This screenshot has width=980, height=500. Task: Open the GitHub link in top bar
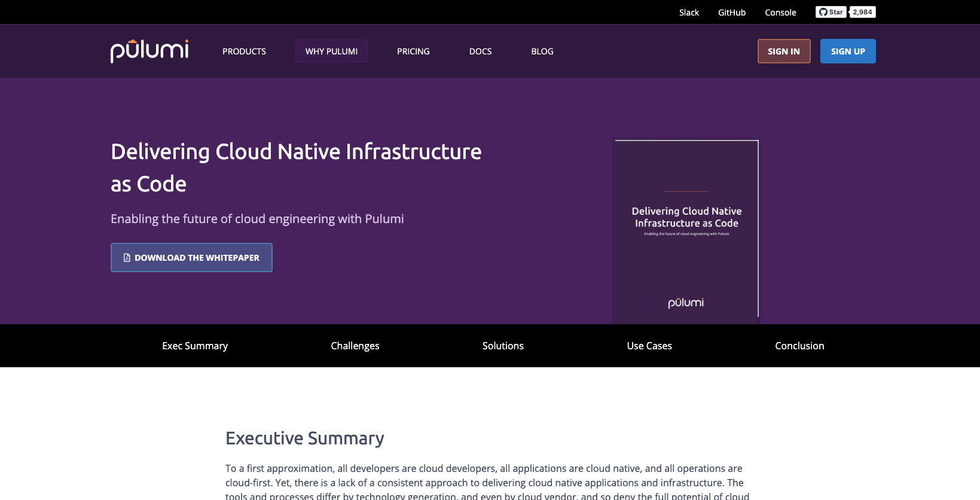point(732,13)
